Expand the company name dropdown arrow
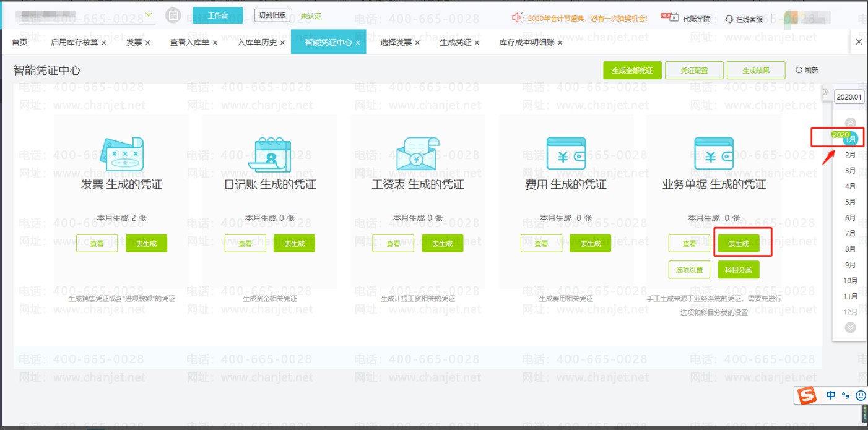This screenshot has height=430, width=868. pos(149,14)
